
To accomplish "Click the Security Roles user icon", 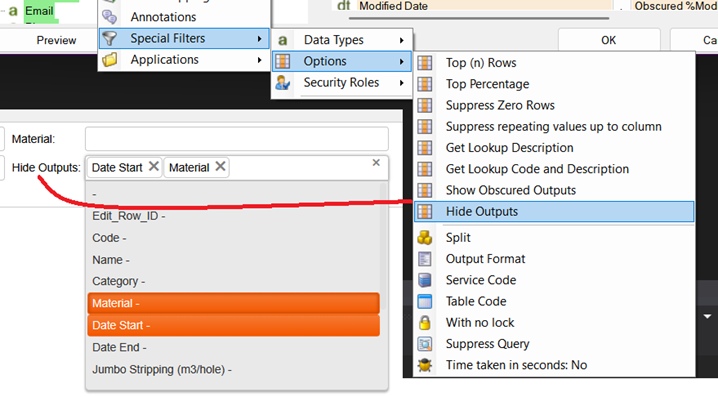I will 283,82.
